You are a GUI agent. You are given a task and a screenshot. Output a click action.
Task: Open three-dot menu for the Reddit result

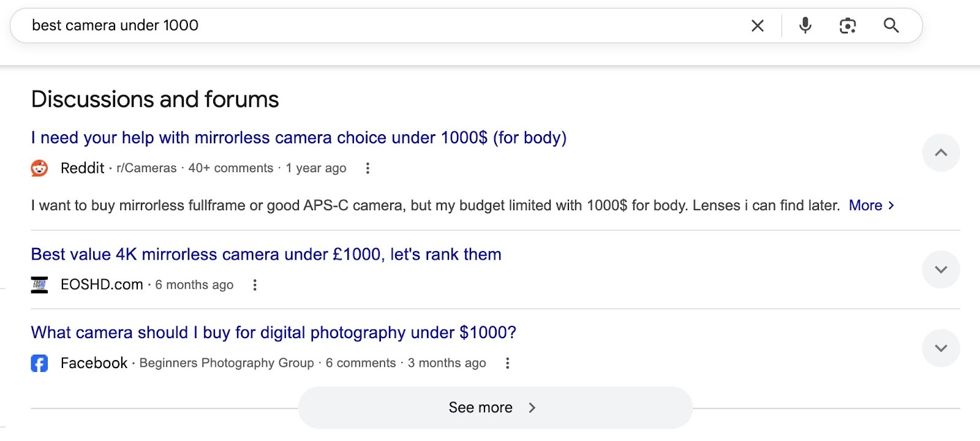367,168
